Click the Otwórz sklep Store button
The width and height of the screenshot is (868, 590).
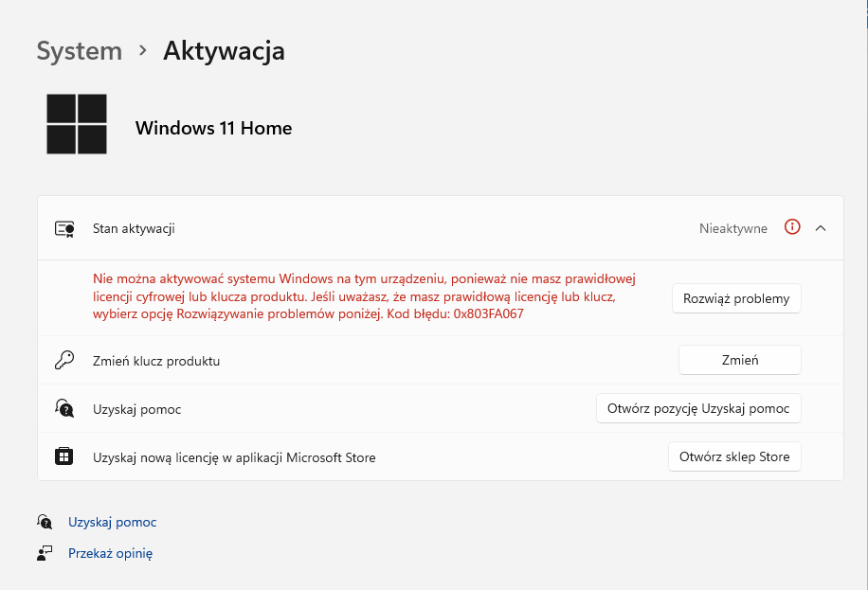pos(734,456)
